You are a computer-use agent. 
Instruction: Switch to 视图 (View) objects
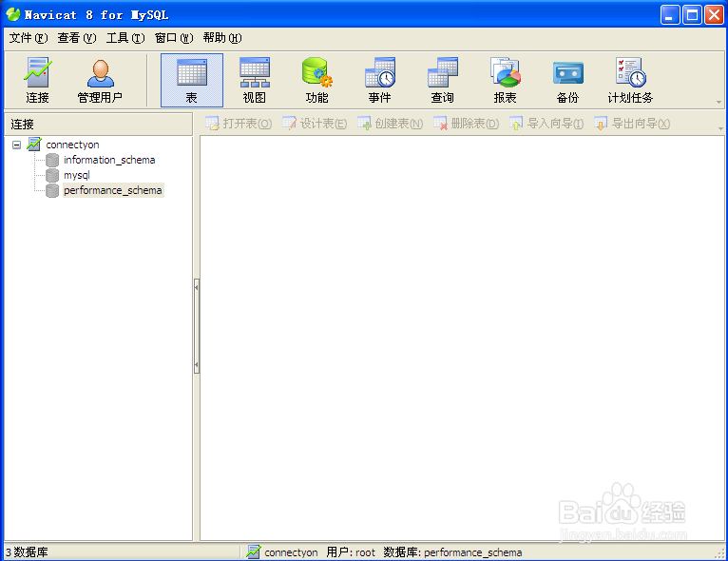pyautogui.click(x=255, y=80)
